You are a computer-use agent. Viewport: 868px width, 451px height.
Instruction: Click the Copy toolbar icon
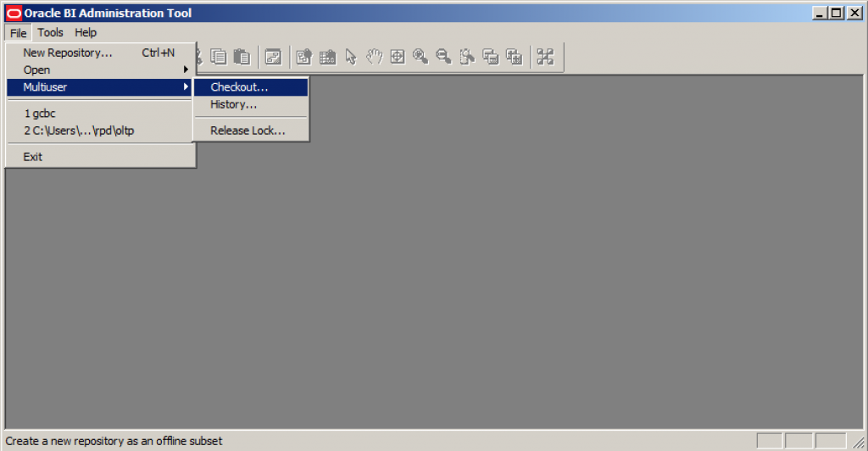pyautogui.click(x=219, y=57)
